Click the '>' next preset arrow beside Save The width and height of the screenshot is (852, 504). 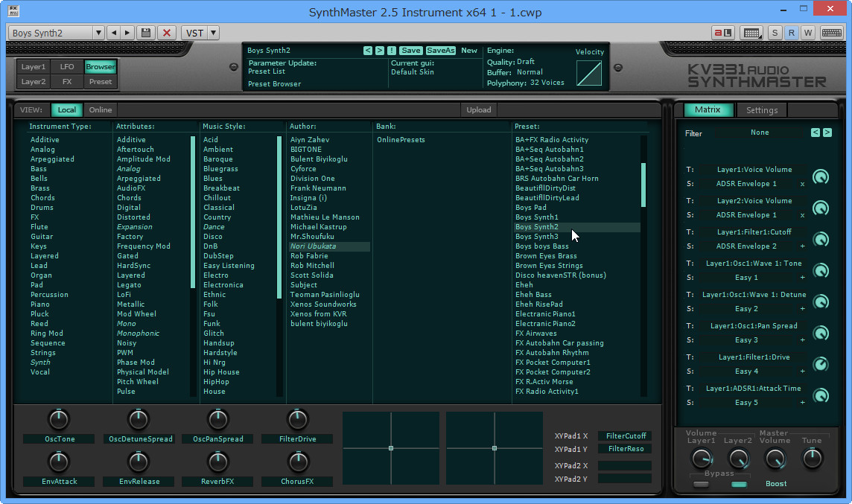coord(380,51)
